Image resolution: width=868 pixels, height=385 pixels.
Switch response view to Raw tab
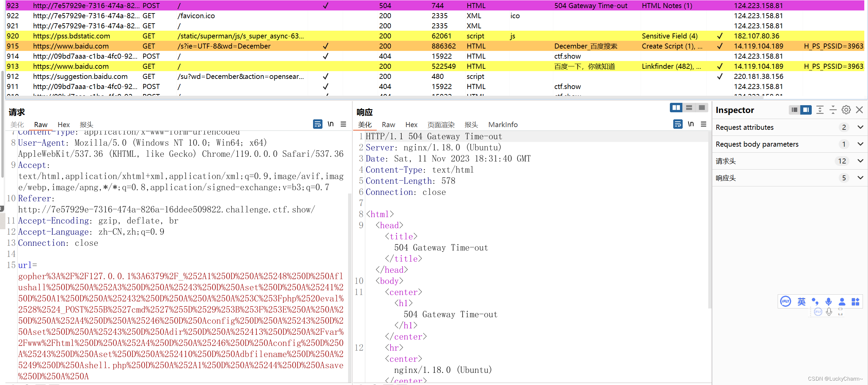[389, 125]
